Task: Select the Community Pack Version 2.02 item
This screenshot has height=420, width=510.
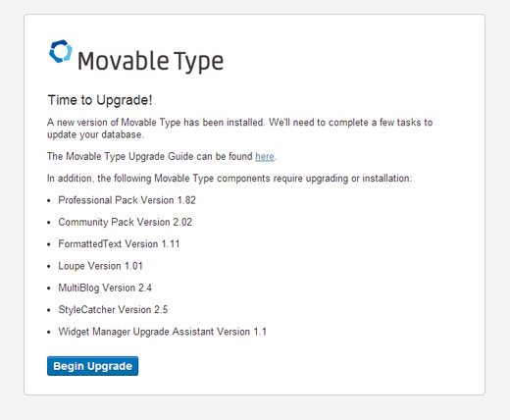Action: click(125, 222)
